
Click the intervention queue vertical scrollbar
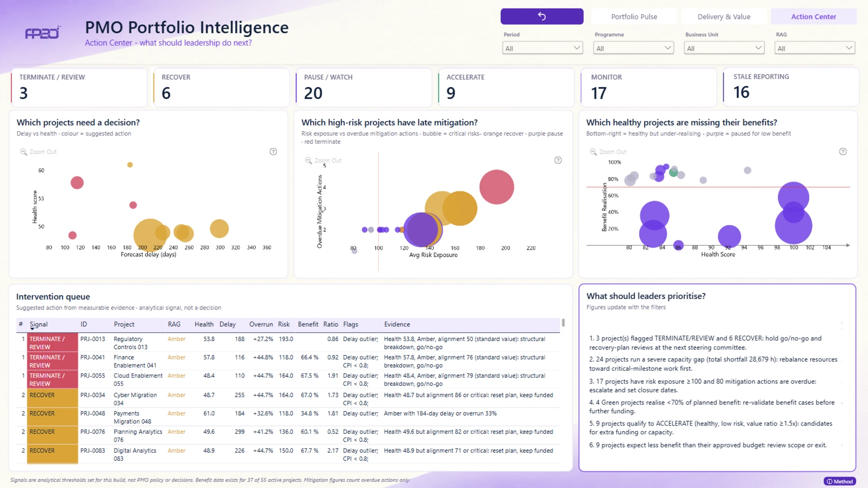pos(563,323)
